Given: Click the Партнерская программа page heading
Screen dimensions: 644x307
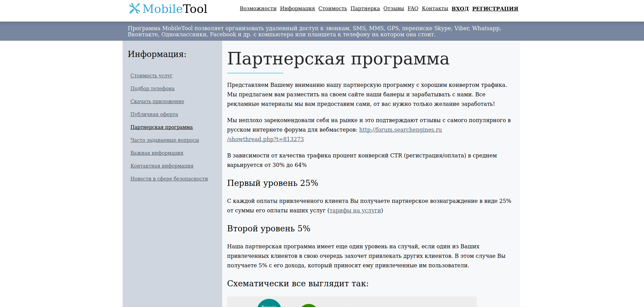Looking at the screenshot, I should pyautogui.click(x=338, y=59).
